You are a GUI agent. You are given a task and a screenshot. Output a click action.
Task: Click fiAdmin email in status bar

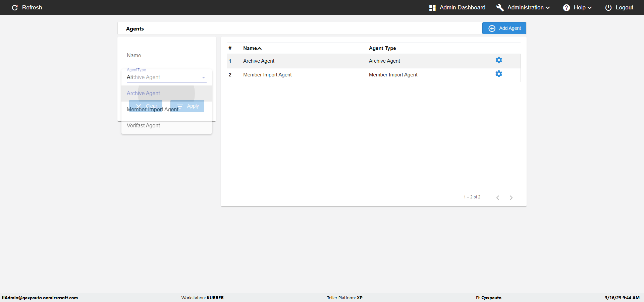[x=40, y=298]
